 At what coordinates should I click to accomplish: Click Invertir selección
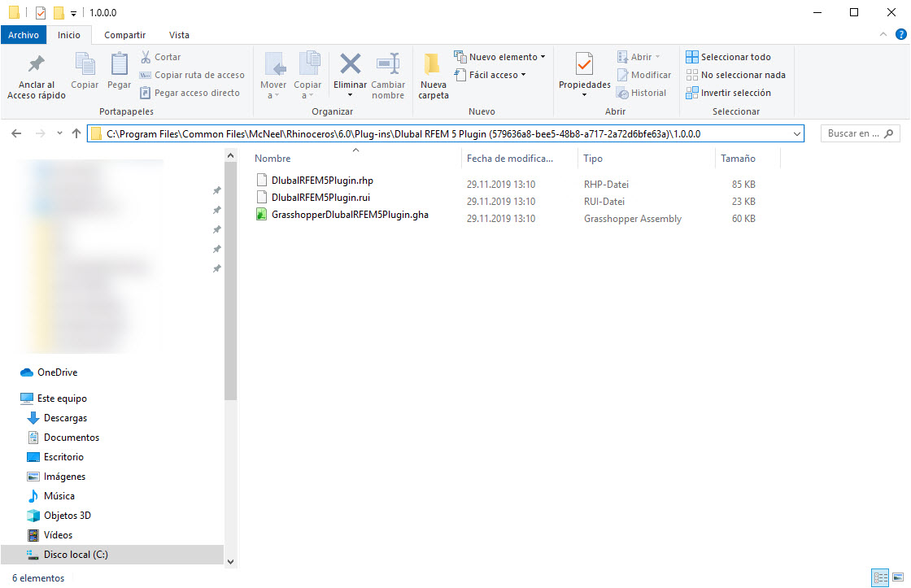729,93
